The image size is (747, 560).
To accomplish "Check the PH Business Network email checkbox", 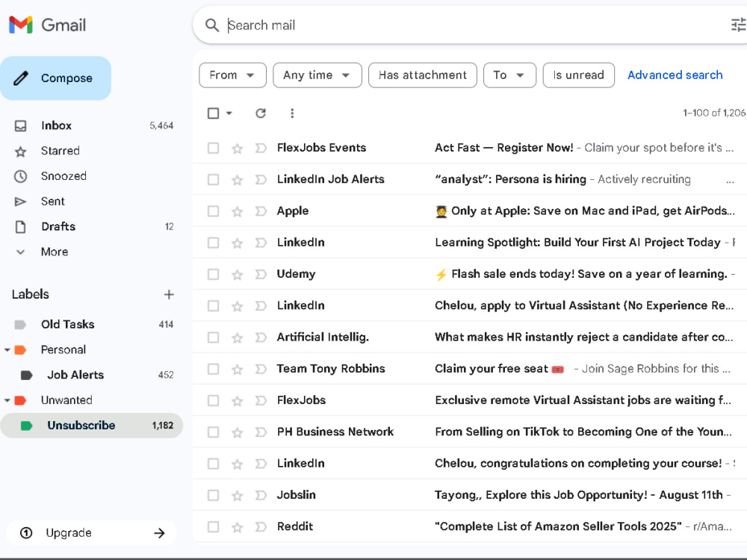I will [x=214, y=432].
